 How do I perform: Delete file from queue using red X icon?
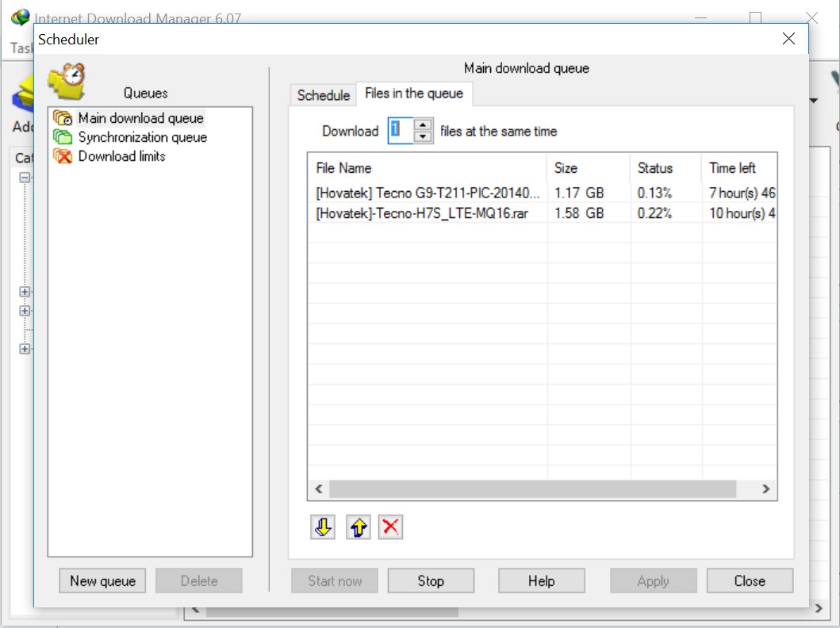click(x=390, y=526)
